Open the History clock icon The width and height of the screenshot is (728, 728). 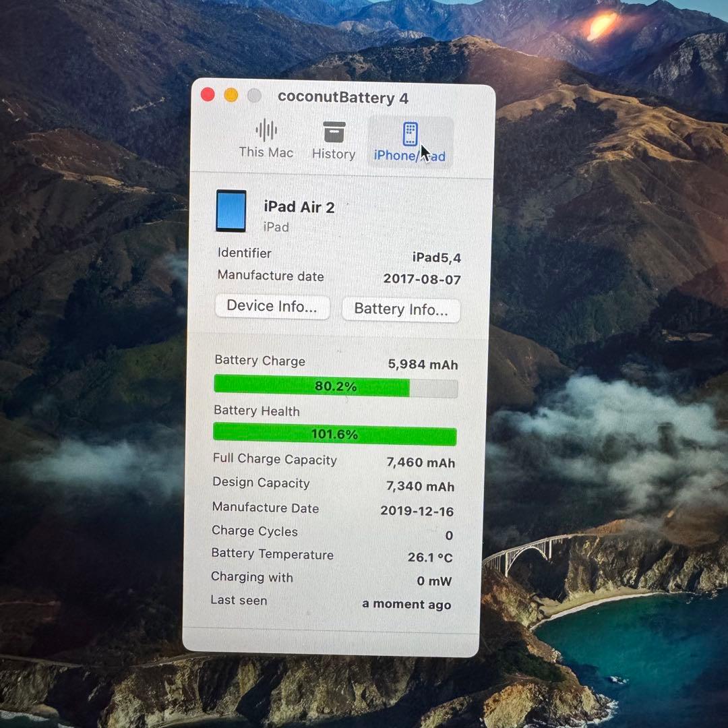(333, 132)
